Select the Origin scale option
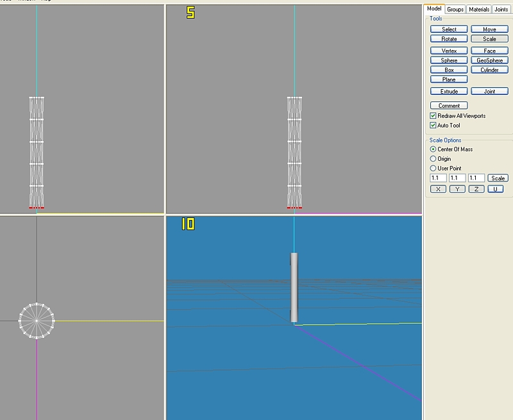Image resolution: width=513 pixels, height=420 pixels. click(433, 158)
